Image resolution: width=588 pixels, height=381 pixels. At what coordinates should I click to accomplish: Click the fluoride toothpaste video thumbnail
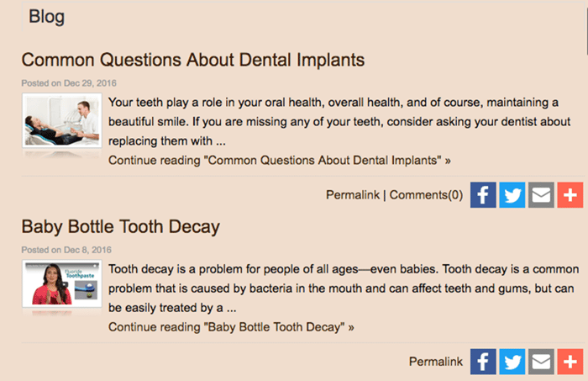tap(62, 284)
